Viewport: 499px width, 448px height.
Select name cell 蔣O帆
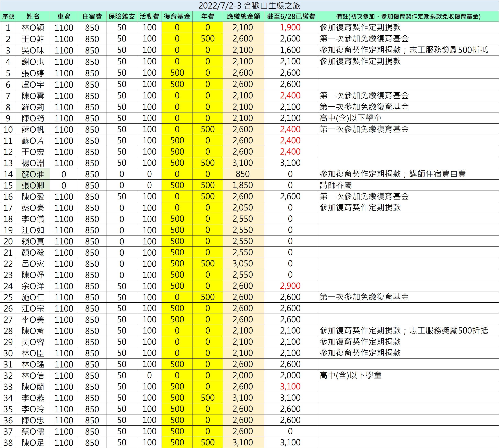(x=33, y=129)
